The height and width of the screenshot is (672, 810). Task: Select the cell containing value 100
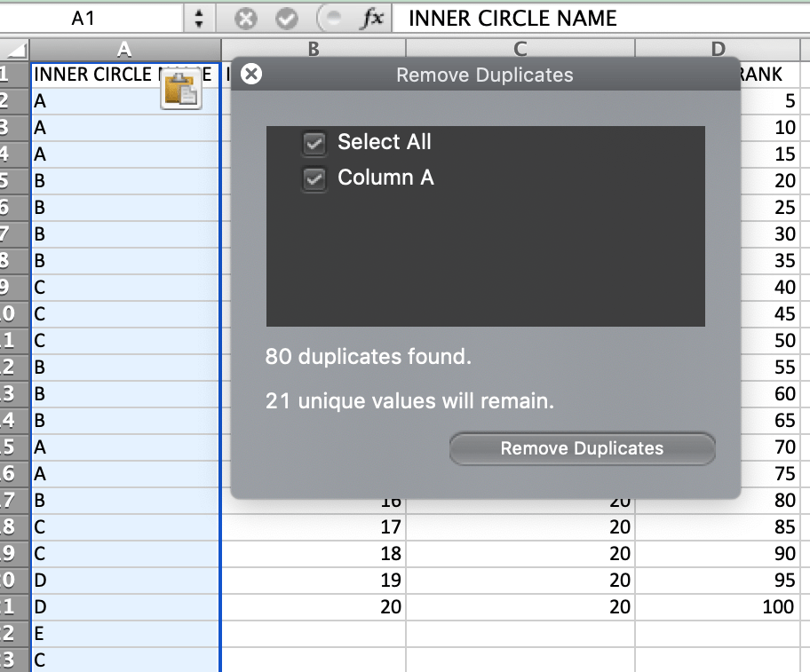[x=721, y=607]
